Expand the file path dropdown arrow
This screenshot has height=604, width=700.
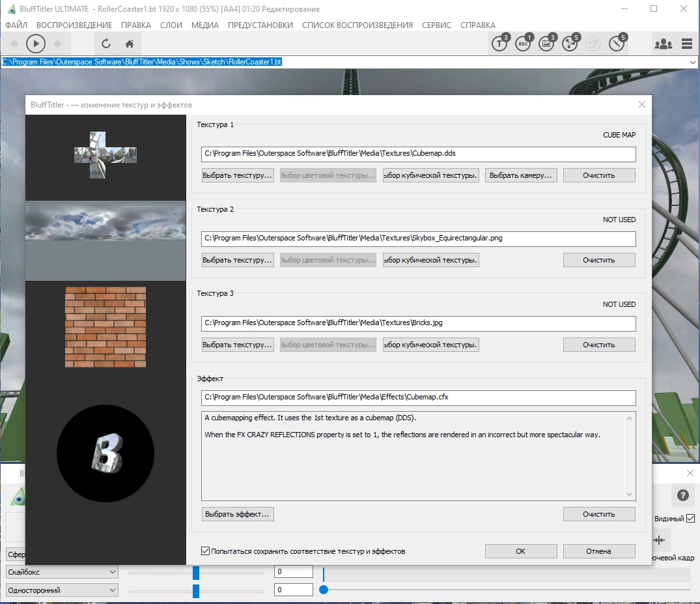pos(692,62)
